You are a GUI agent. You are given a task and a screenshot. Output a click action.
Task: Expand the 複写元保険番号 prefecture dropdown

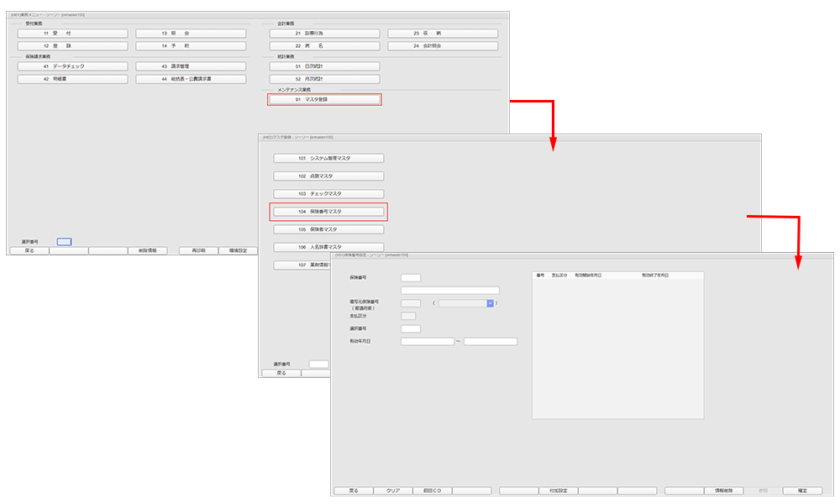[x=490, y=303]
